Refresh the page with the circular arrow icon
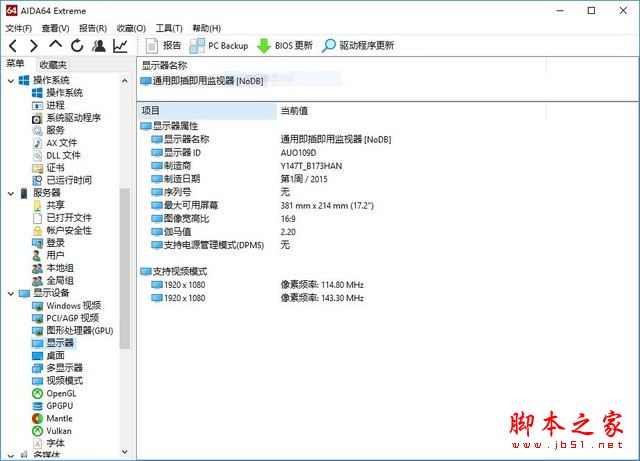The width and height of the screenshot is (640, 461). click(77, 46)
